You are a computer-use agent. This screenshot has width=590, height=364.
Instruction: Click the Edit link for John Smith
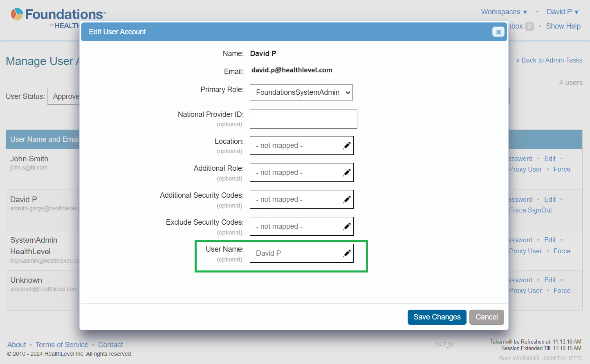coord(550,159)
